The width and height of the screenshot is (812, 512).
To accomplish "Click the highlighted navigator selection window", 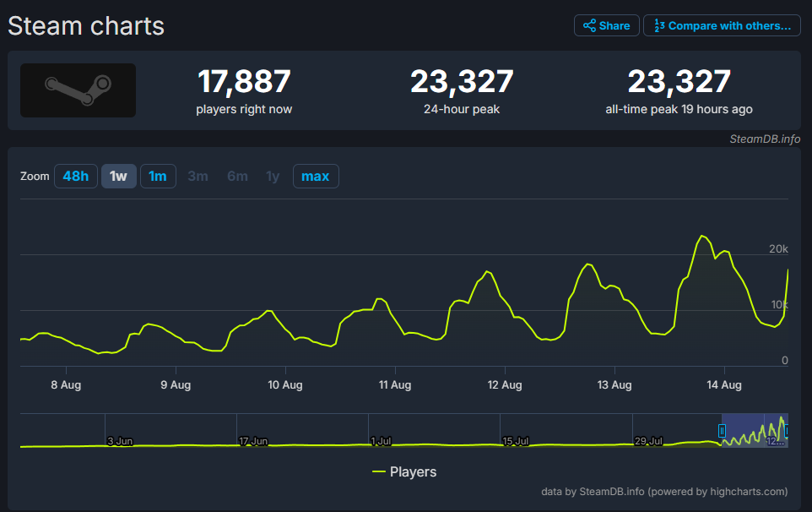I will coord(755,430).
